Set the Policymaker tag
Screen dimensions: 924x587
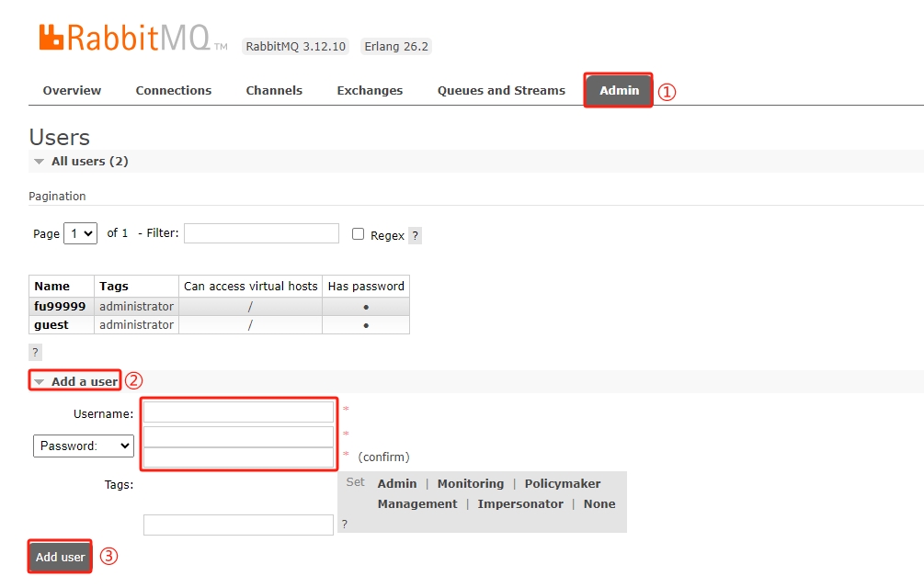(x=562, y=484)
